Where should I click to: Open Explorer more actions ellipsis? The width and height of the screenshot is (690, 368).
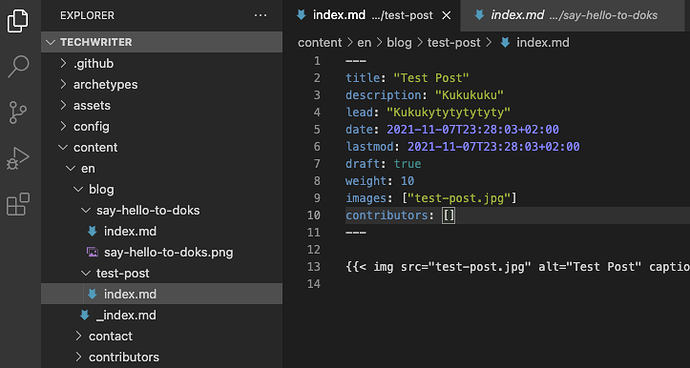[261, 15]
